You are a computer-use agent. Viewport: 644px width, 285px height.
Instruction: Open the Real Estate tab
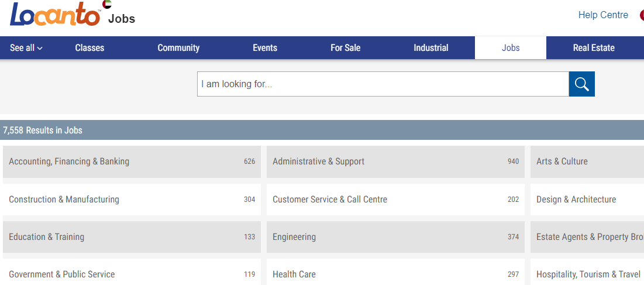(593, 48)
